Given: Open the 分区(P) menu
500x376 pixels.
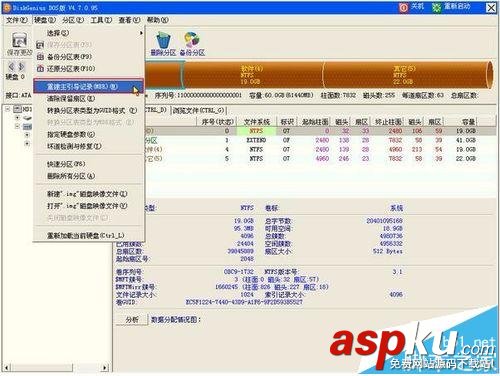Looking at the screenshot, I should pyautogui.click(x=73, y=20).
